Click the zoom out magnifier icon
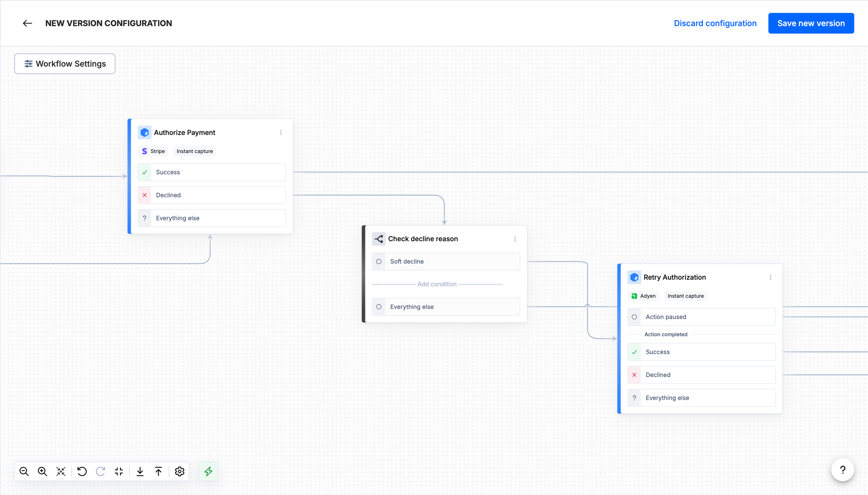 24,471
